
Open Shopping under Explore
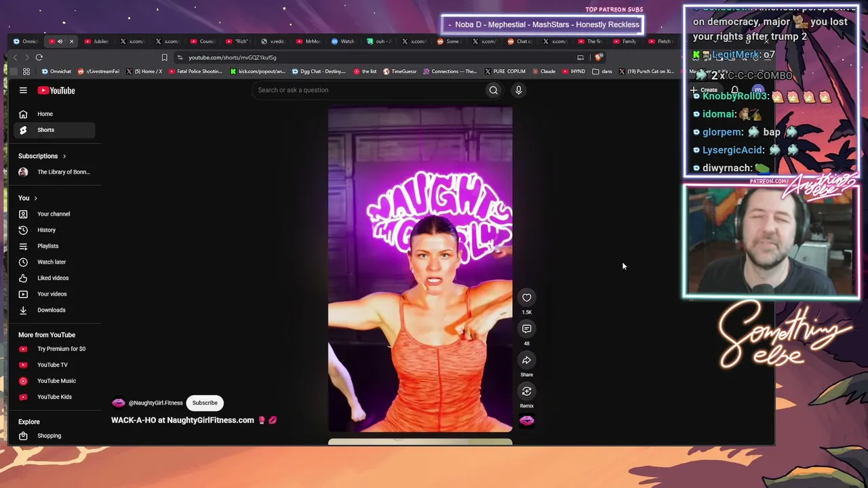[x=54, y=436]
